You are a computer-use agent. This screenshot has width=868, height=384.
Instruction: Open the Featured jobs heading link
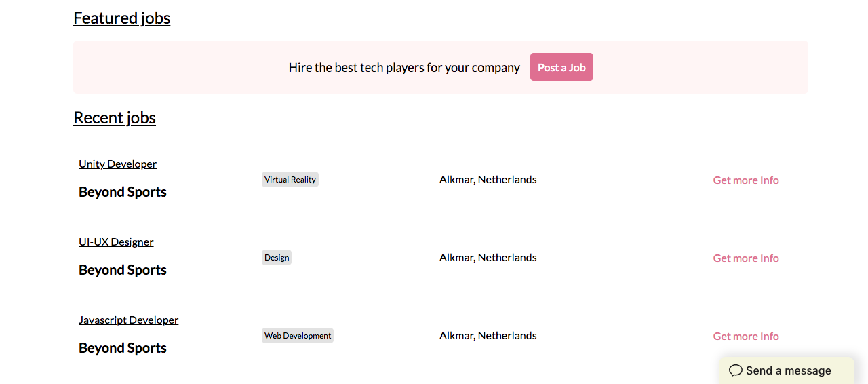click(x=121, y=18)
